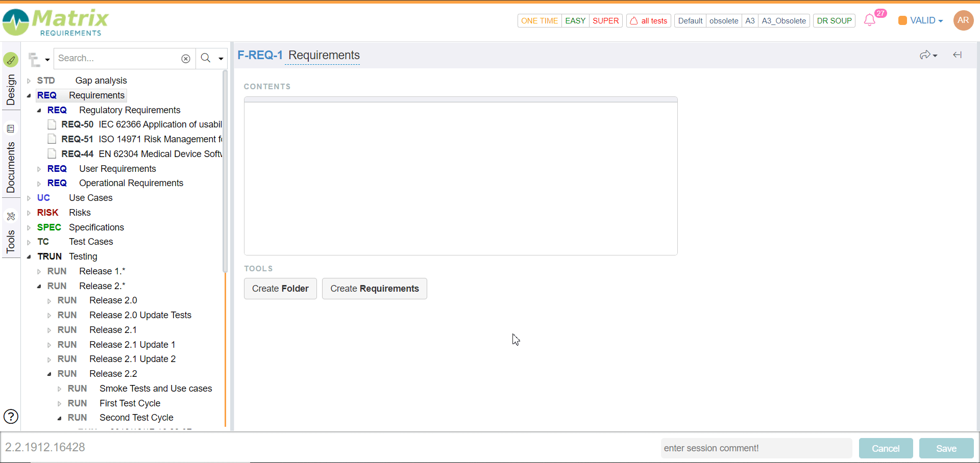The image size is (980, 463).
Task: Open the tree structure icon menu
Action: pos(38,59)
